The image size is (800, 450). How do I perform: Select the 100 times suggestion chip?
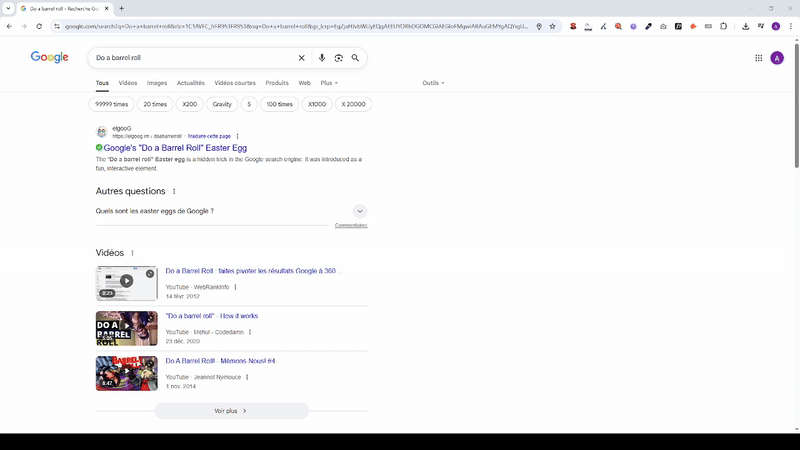pos(279,104)
